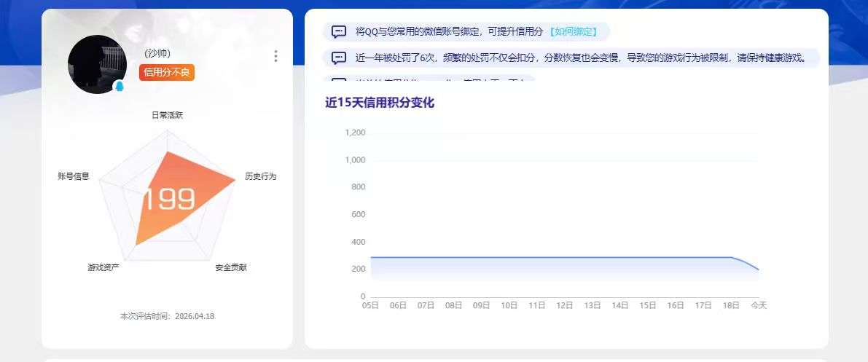
Task: Click the 将QQ与您常用的微信账号绑定 tip text
Action: pos(449,32)
